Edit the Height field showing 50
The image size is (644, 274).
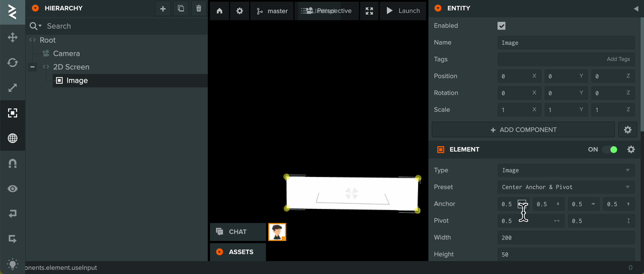coord(566,254)
